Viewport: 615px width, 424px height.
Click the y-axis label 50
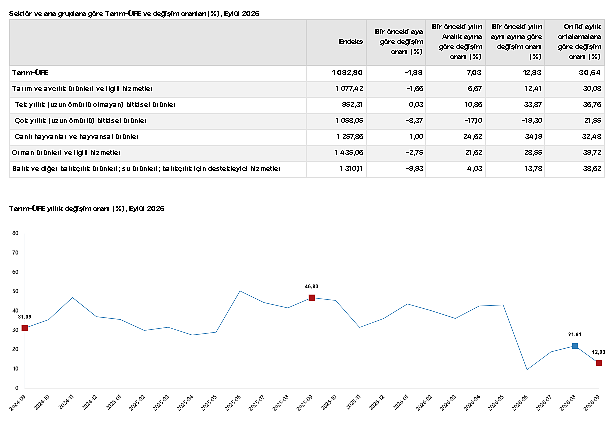point(16,291)
